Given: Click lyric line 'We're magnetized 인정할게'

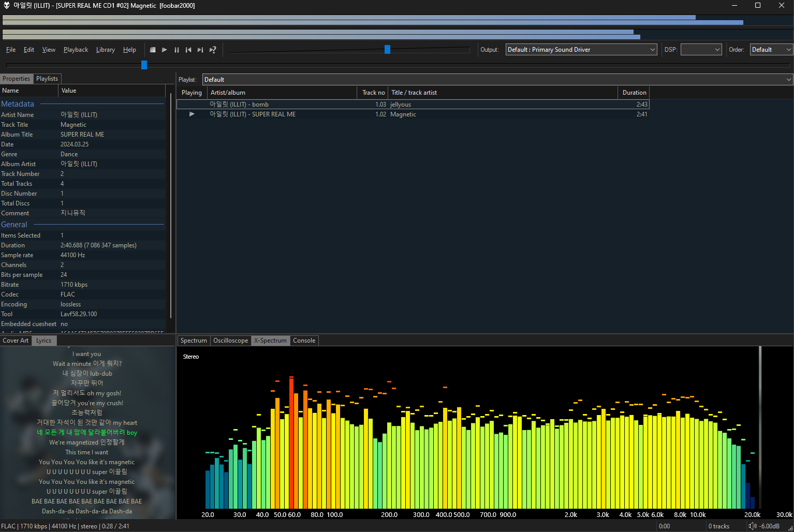Looking at the screenshot, I should (x=87, y=442).
